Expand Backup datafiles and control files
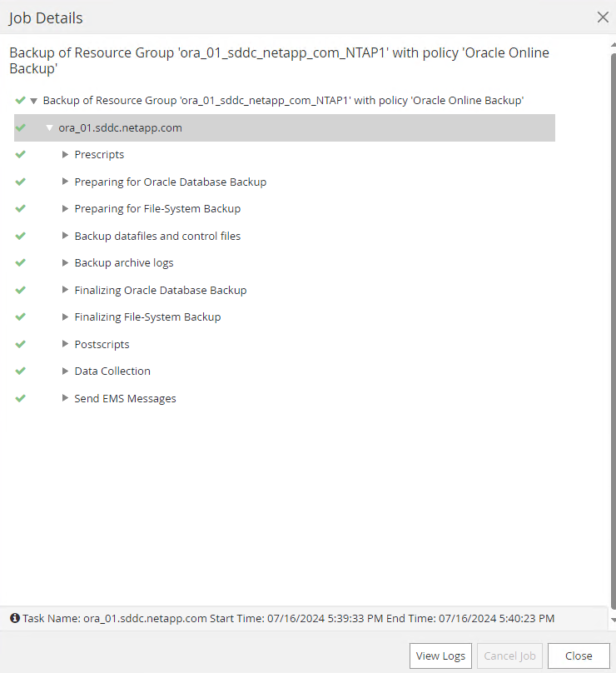Image resolution: width=616 pixels, height=673 pixels. (x=66, y=236)
